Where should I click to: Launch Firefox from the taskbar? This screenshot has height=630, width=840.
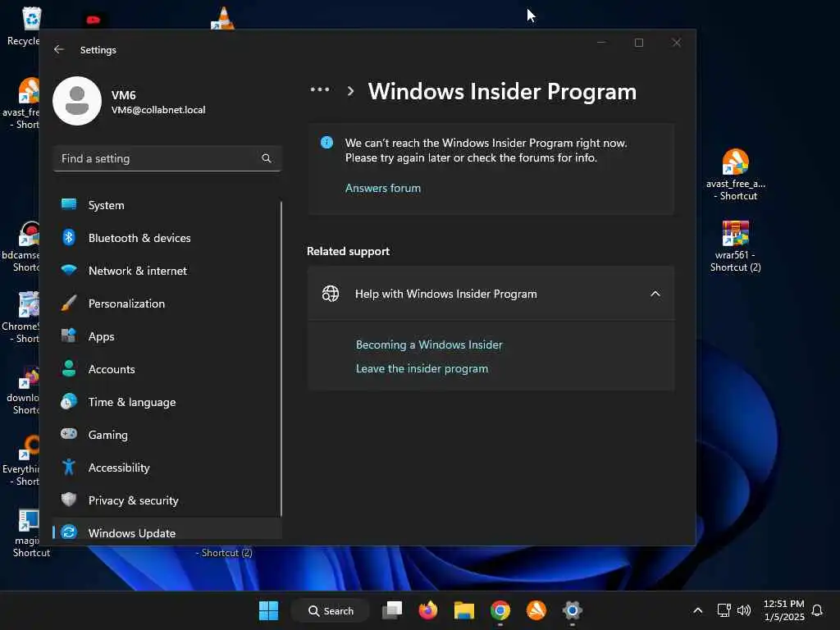pyautogui.click(x=428, y=610)
